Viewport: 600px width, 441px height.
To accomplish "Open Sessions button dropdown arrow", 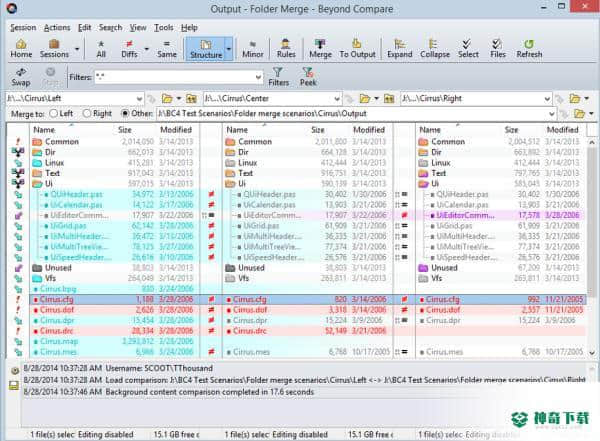I will (77, 49).
